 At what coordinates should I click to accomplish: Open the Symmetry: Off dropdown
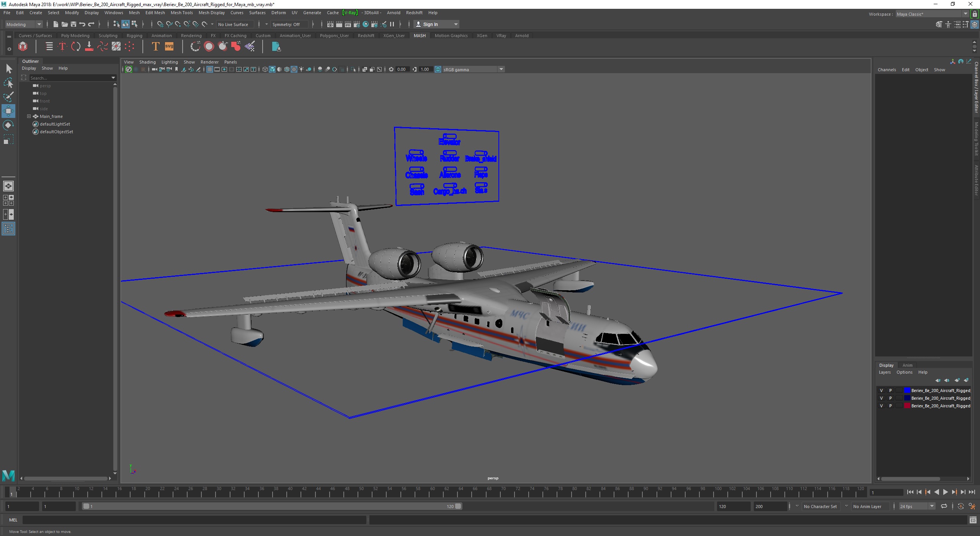(289, 24)
